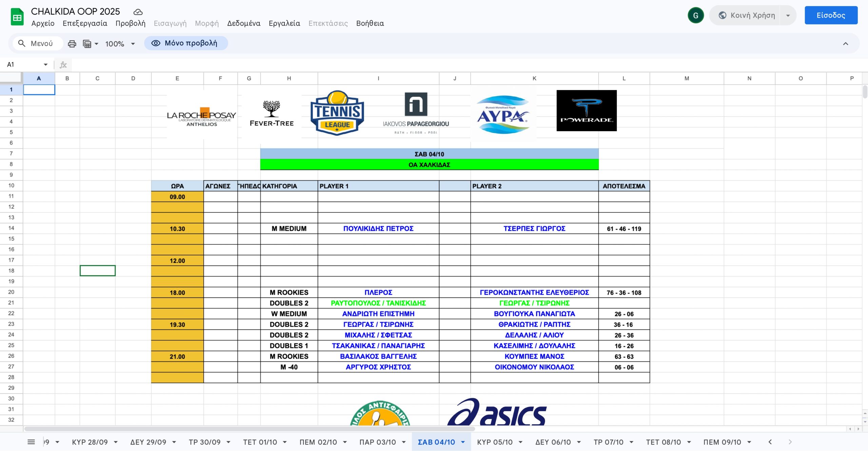
Task: Open the Δεδομένα menu
Action: (x=243, y=23)
